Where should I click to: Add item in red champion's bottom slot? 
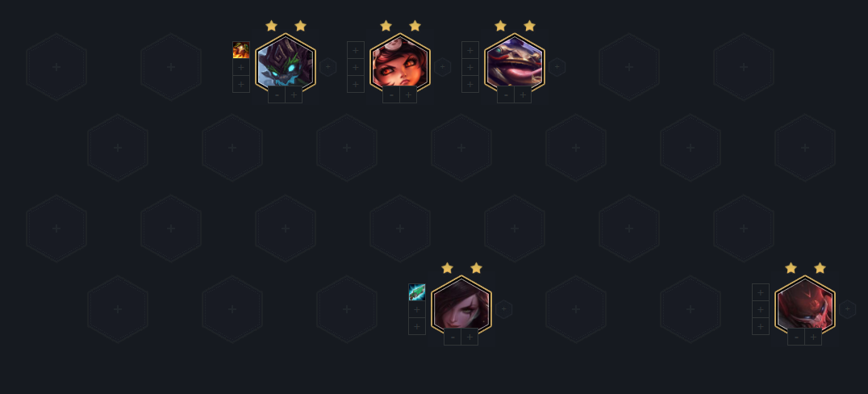761,326
